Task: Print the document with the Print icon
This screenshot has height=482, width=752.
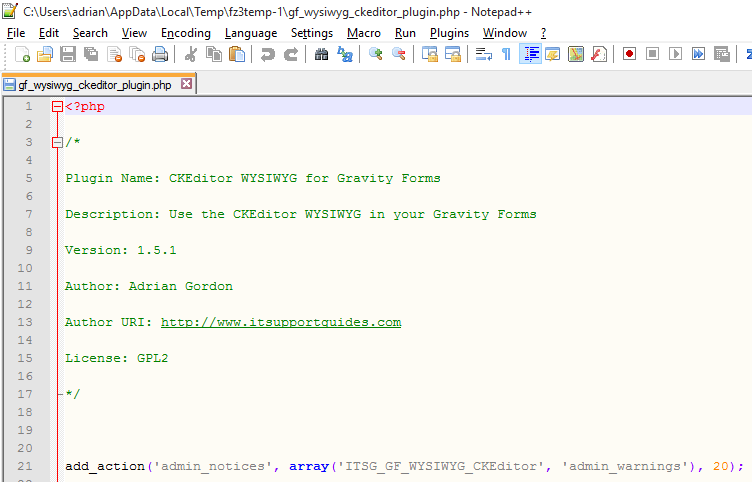Action: [160, 54]
